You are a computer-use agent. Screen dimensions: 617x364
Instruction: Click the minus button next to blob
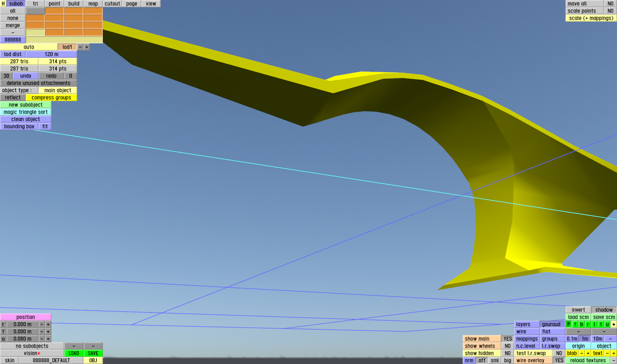pos(582,353)
